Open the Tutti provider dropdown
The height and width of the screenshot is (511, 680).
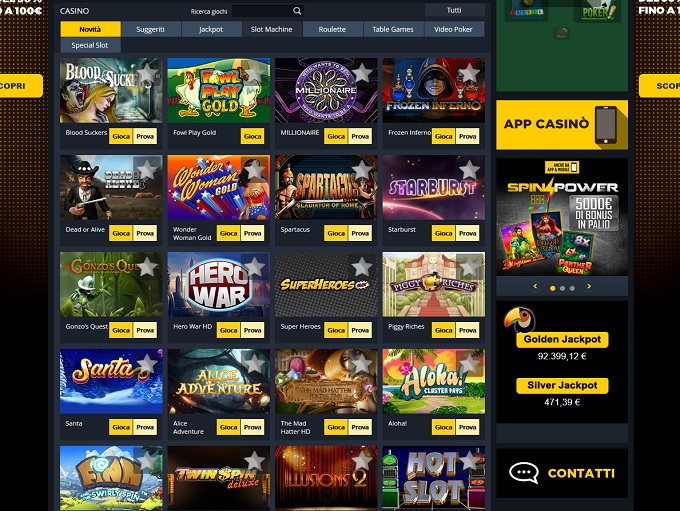coord(454,10)
